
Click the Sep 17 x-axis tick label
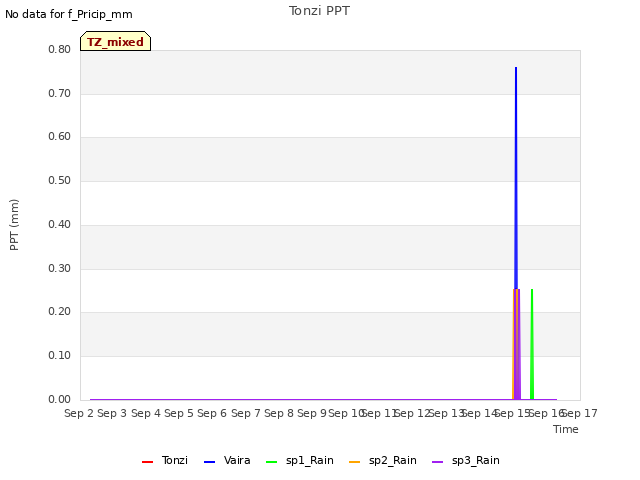(580, 413)
